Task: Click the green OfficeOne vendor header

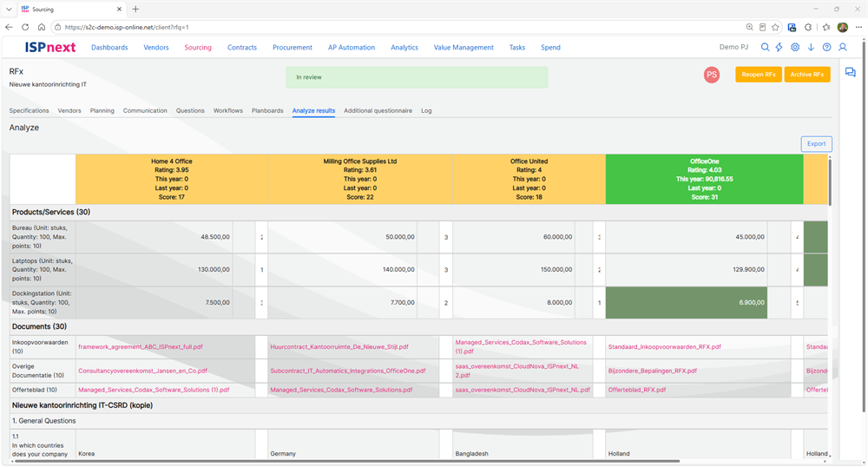Action: (704, 180)
